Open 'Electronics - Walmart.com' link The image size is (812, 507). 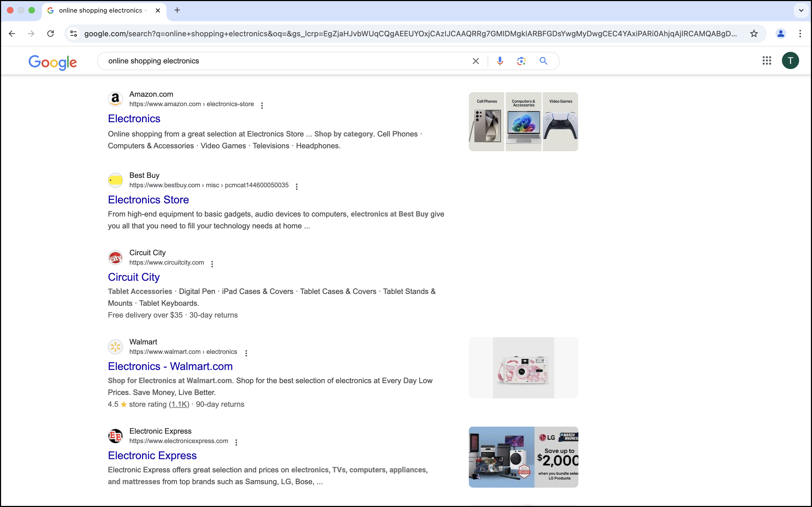tap(170, 366)
